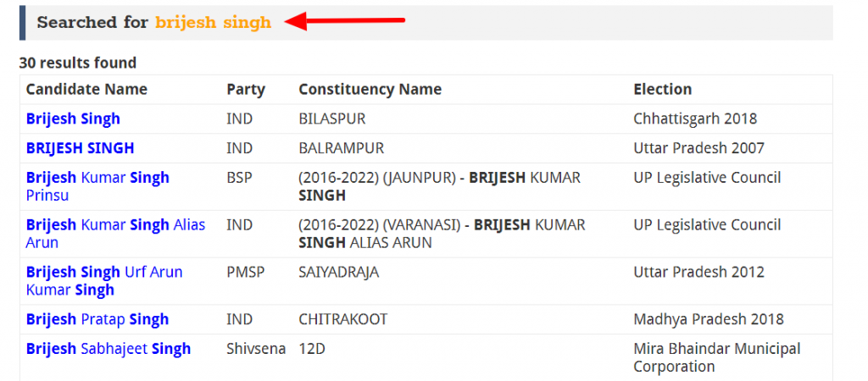Open Brijesh Singh Urf Arun Kumar Singh
The width and height of the screenshot is (868, 381).
[x=104, y=281]
